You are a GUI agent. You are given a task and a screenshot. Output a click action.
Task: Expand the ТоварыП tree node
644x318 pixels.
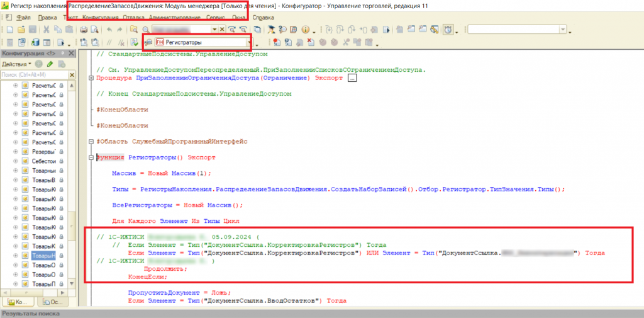click(x=16, y=284)
